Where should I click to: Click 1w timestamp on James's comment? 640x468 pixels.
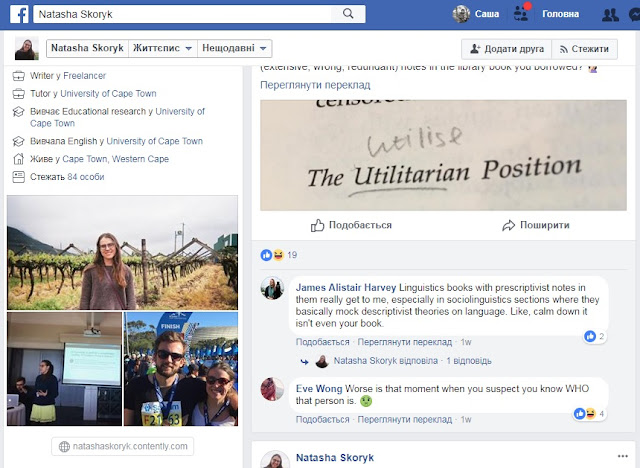[466, 342]
